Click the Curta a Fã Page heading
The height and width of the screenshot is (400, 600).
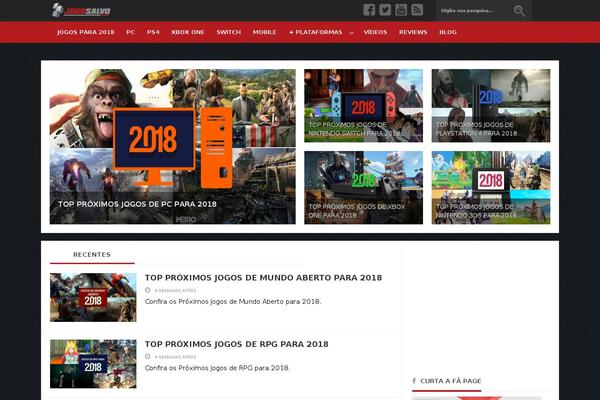pyautogui.click(x=450, y=381)
